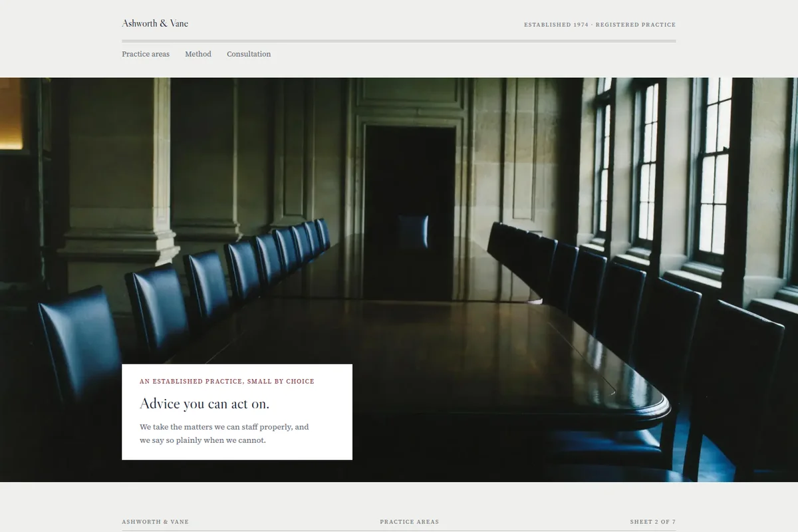Image resolution: width=798 pixels, height=532 pixels.
Task: Go to Practice areas nav link
Action: point(146,54)
